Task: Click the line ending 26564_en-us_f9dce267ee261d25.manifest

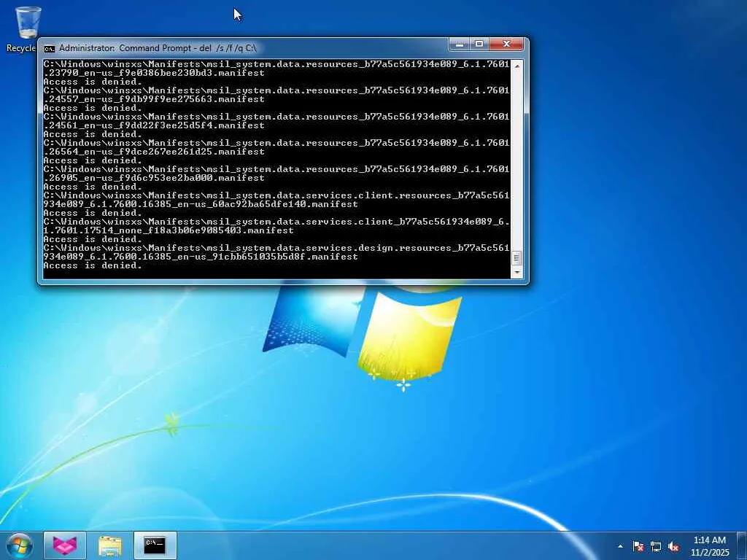Action: click(x=154, y=152)
